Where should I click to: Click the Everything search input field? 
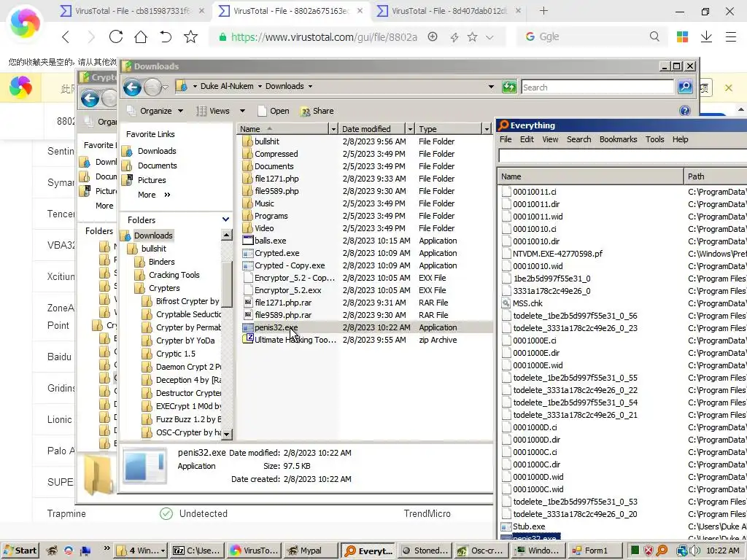(622, 155)
